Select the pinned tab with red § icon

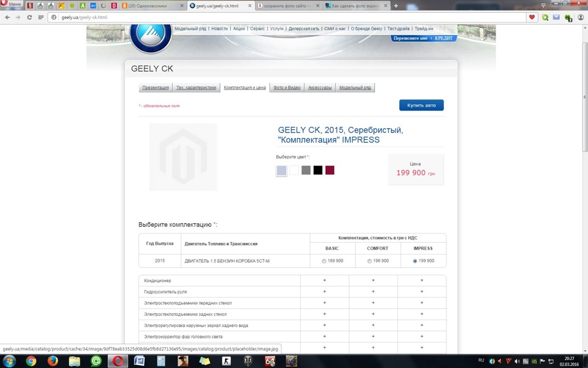coord(30,6)
